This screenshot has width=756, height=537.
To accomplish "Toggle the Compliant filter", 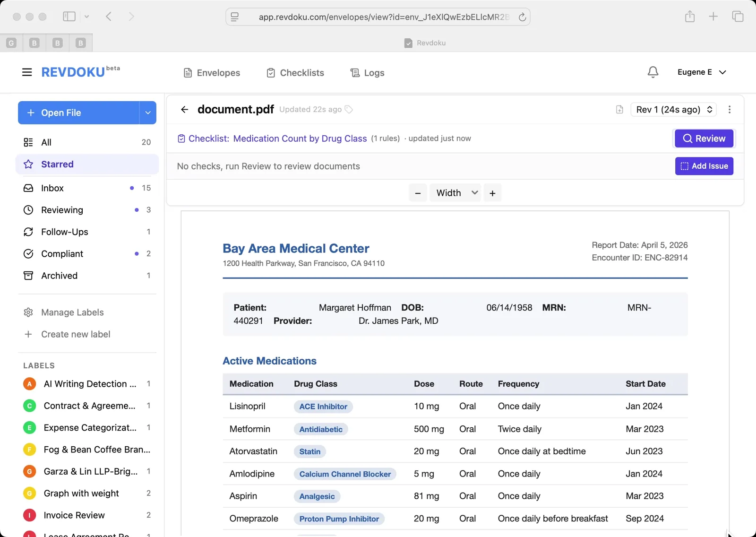I will [61, 253].
